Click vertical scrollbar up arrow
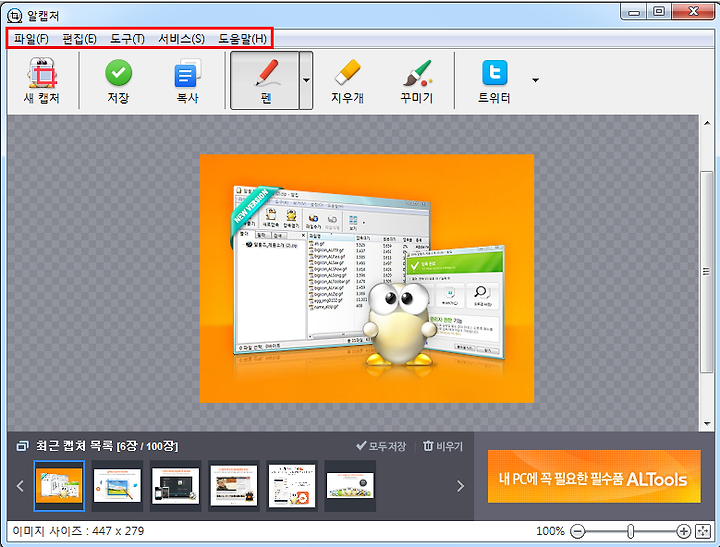 [x=707, y=123]
